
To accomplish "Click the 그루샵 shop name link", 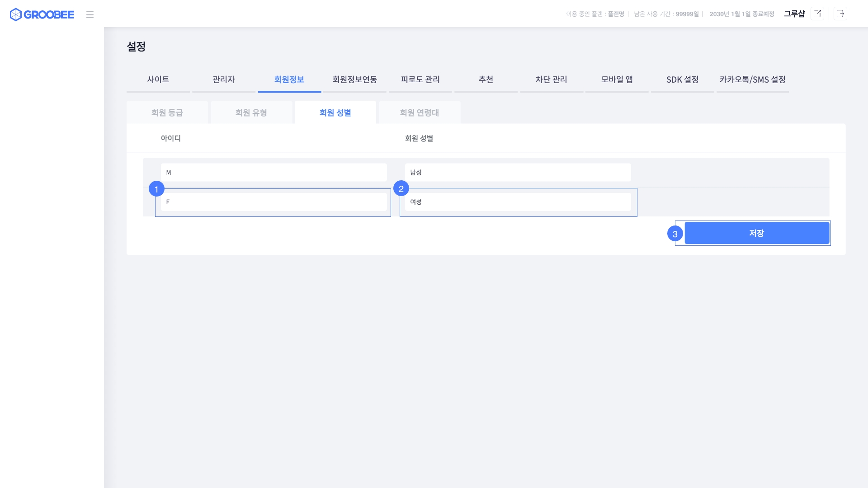I will coord(794,14).
